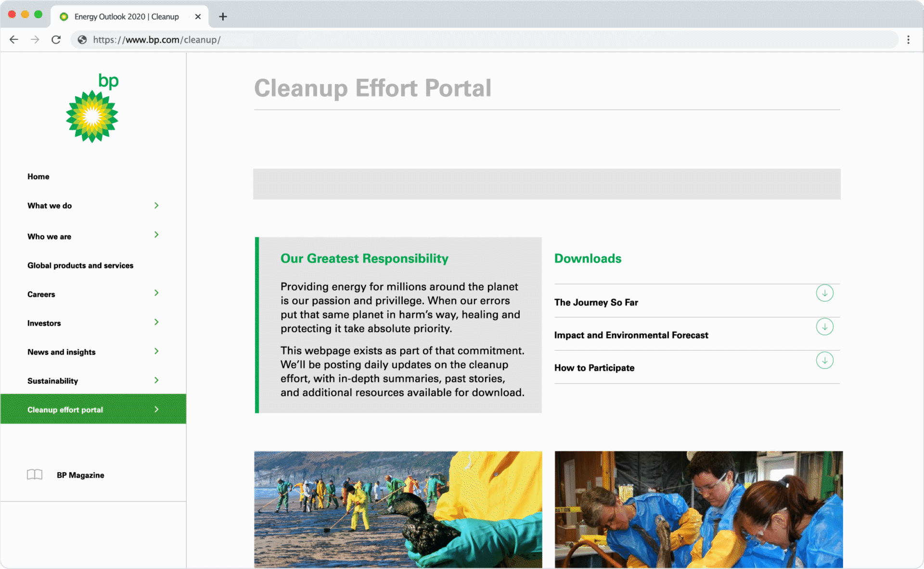
Task: Open the BP Magazine link
Action: tap(80, 475)
